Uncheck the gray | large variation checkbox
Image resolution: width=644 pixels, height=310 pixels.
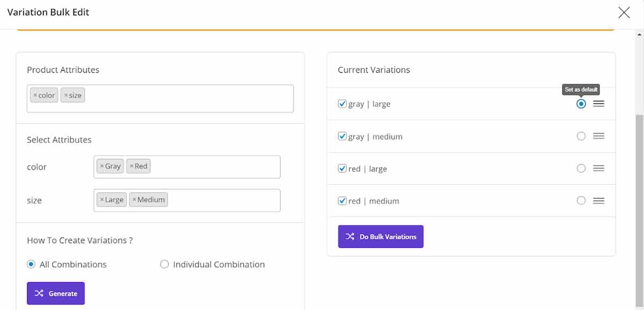click(342, 104)
